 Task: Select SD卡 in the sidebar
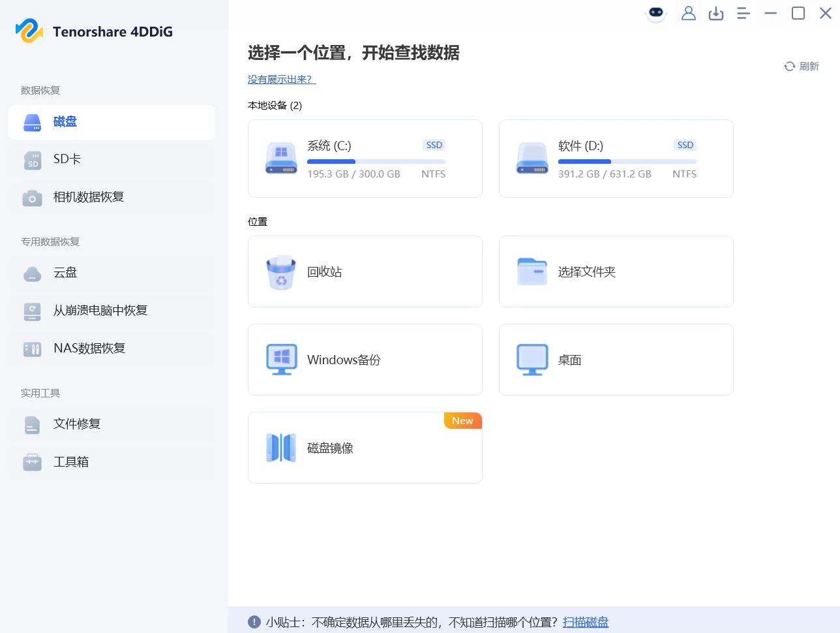(112, 160)
